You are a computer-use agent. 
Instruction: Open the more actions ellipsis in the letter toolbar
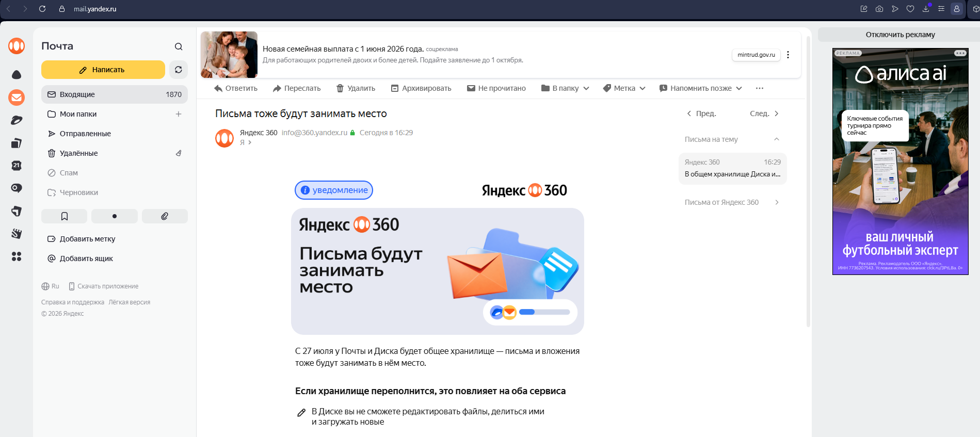(760, 88)
